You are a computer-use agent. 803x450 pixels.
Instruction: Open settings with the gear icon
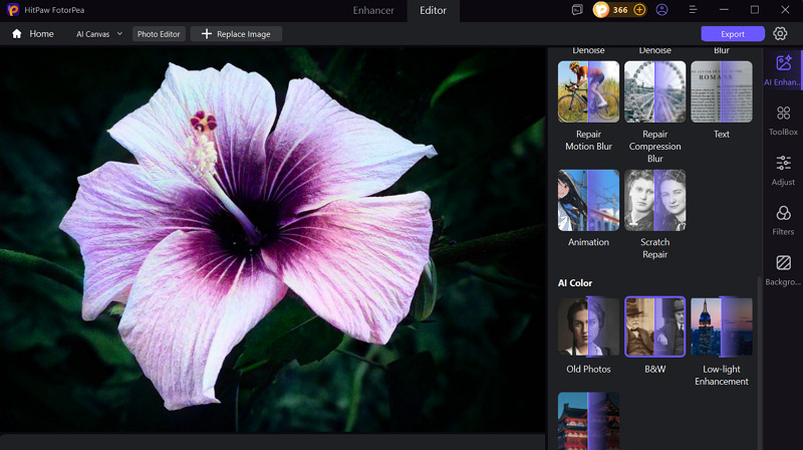click(x=780, y=33)
